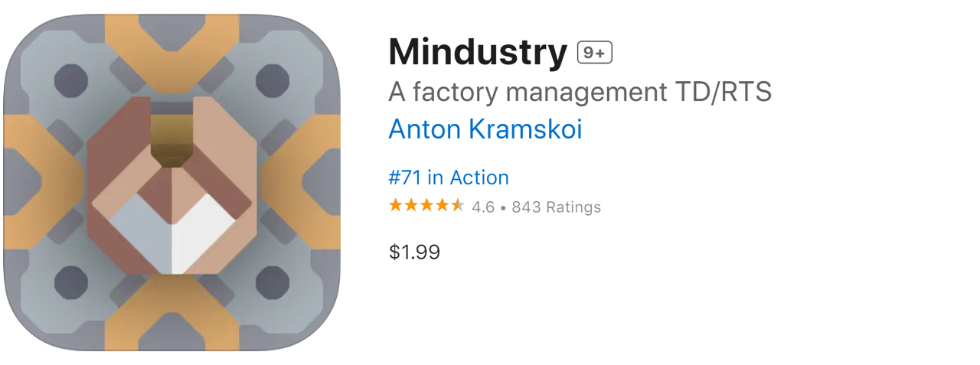Click the 843 Ratings text
This screenshot has width=980, height=365.
tap(556, 207)
